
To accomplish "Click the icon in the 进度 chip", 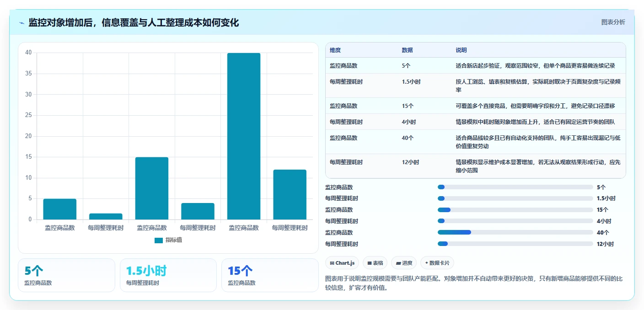I will tap(398, 263).
